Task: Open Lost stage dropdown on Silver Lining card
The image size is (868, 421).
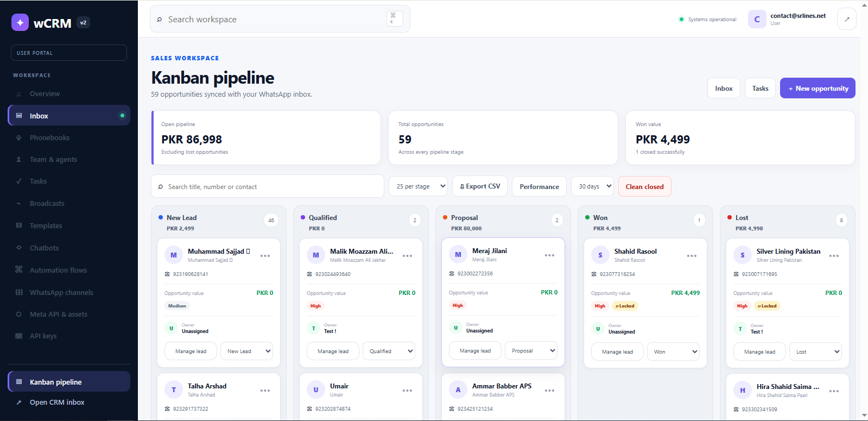Action: click(x=815, y=351)
